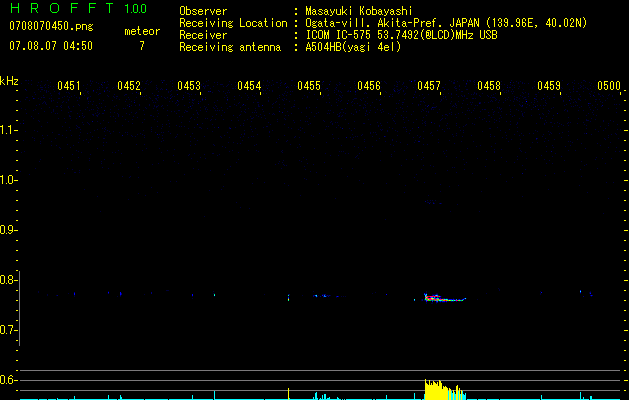629x400 pixels.
Task: Click the Receiving antenna label
Action: pos(230,47)
